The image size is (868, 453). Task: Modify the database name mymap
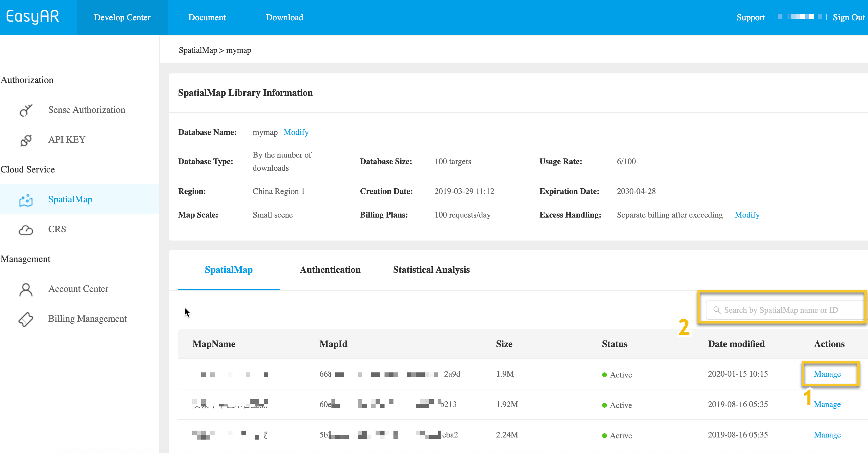[296, 132]
